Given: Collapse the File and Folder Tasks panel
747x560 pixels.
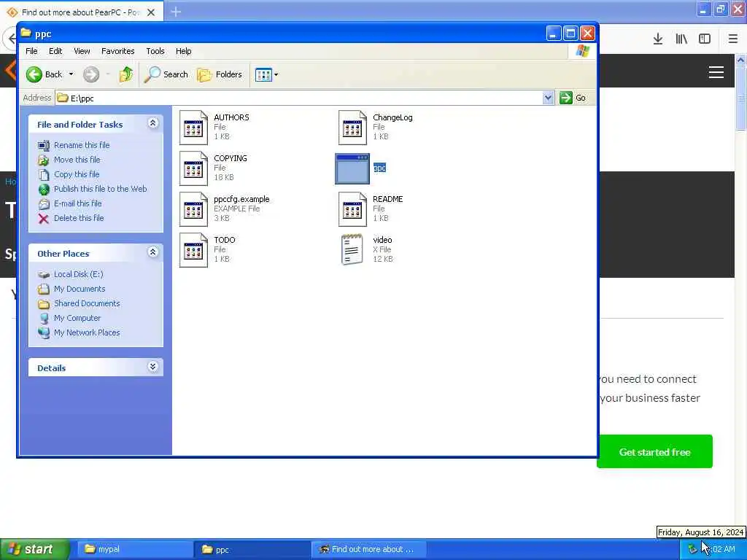Looking at the screenshot, I should point(153,123).
